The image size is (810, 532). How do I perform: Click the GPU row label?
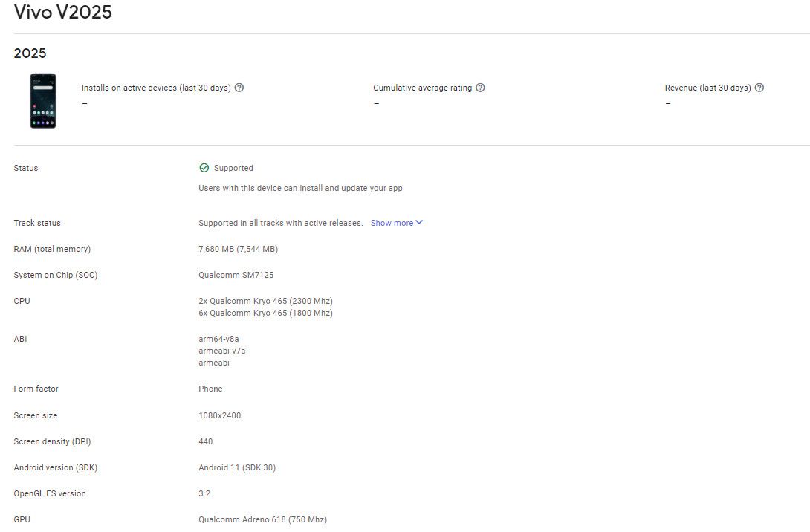coord(22,519)
